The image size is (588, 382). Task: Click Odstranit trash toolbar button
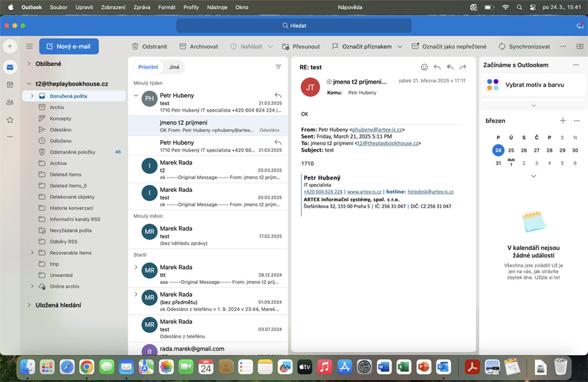point(150,46)
